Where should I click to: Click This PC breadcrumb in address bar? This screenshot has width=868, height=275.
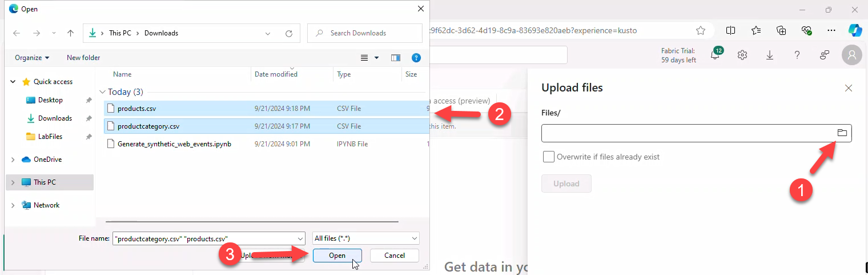[x=120, y=33]
